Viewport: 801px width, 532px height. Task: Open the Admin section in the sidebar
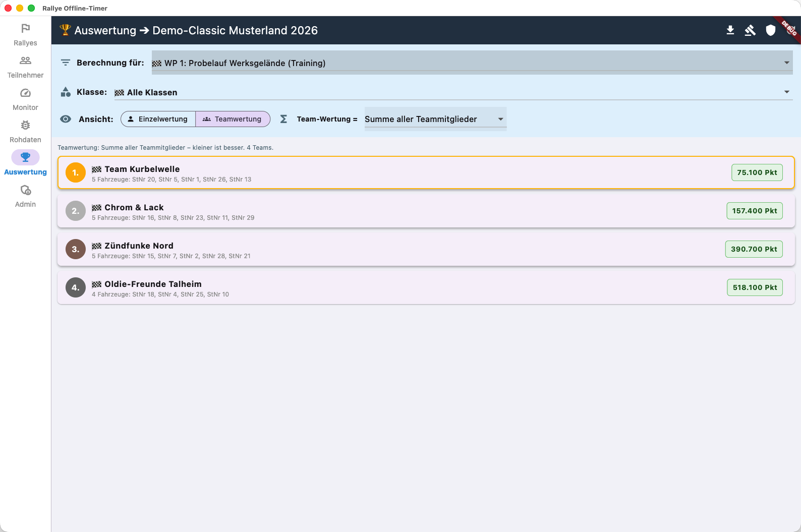pyautogui.click(x=25, y=196)
